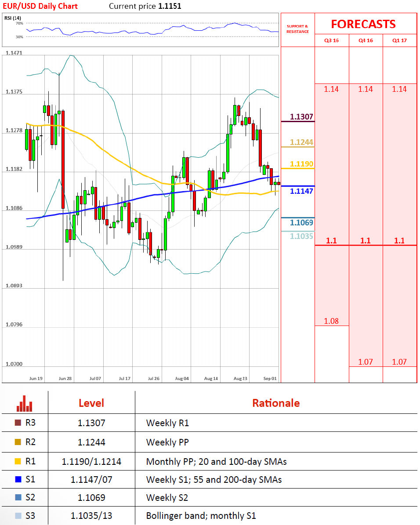Click the Aug 23 date label
420x525 pixels.
tap(240, 379)
